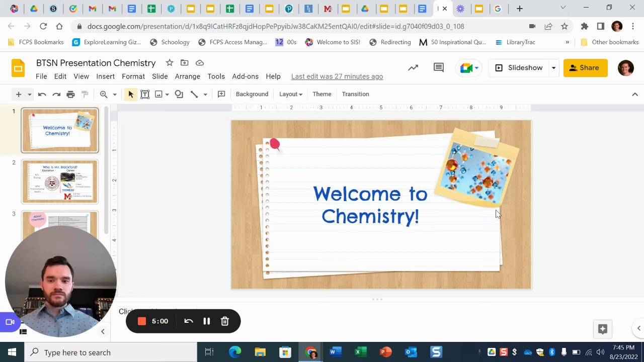Screen dimensions: 644x362
Task: Select slide 2 thumbnail in filmstrip
Action: pos(60,182)
